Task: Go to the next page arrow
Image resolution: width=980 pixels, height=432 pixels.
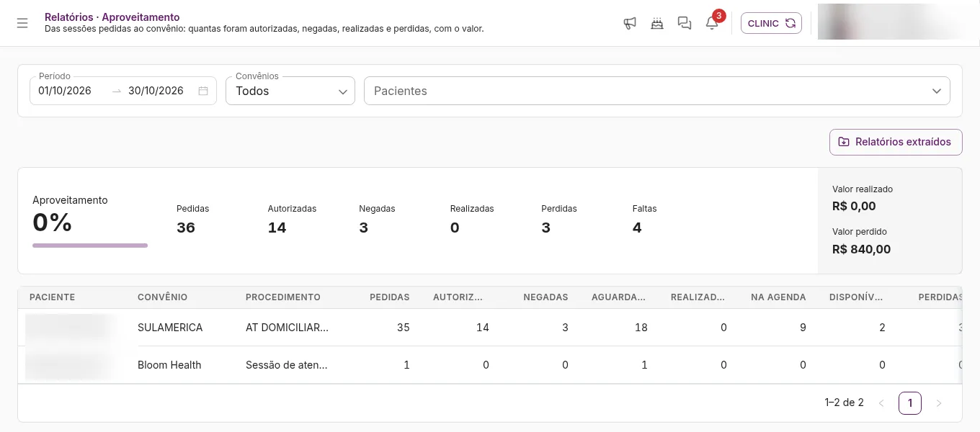Action: [938, 403]
